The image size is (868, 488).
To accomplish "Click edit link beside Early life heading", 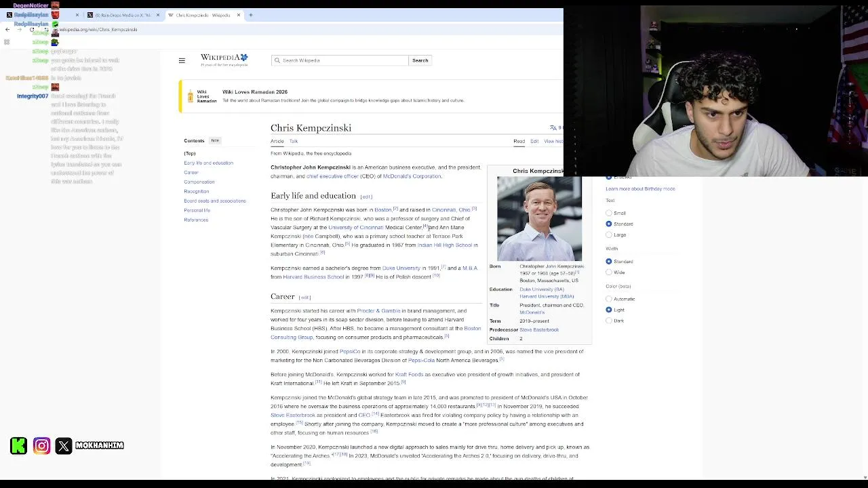I will pyautogui.click(x=366, y=197).
